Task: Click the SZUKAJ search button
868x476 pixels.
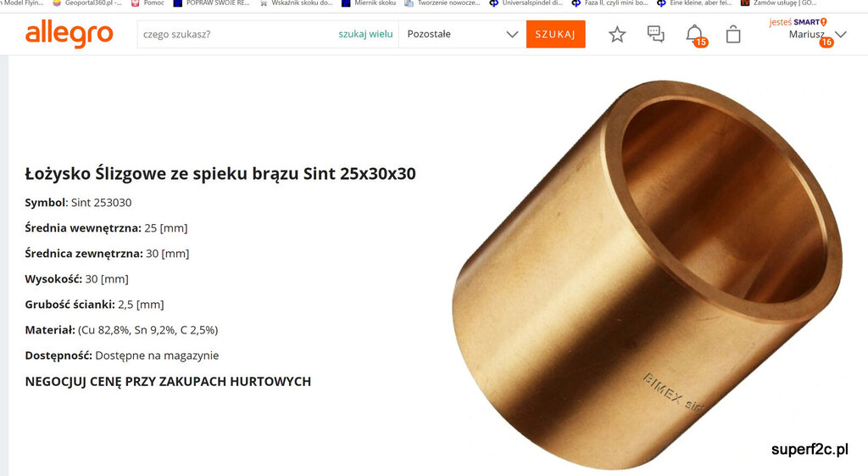Action: point(555,34)
